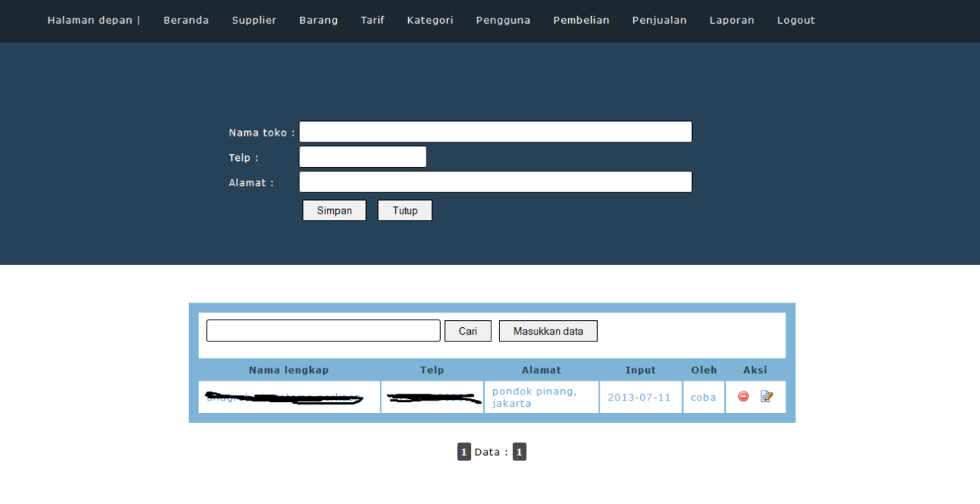Click Logout in the top bar
The image size is (980, 504).
point(796,21)
